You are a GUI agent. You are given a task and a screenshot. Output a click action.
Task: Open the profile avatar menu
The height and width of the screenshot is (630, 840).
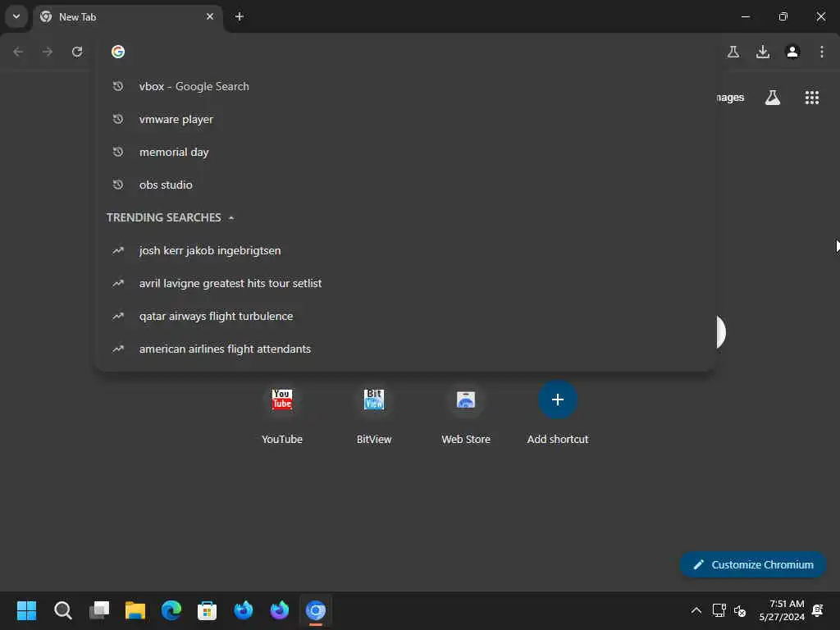(x=792, y=52)
